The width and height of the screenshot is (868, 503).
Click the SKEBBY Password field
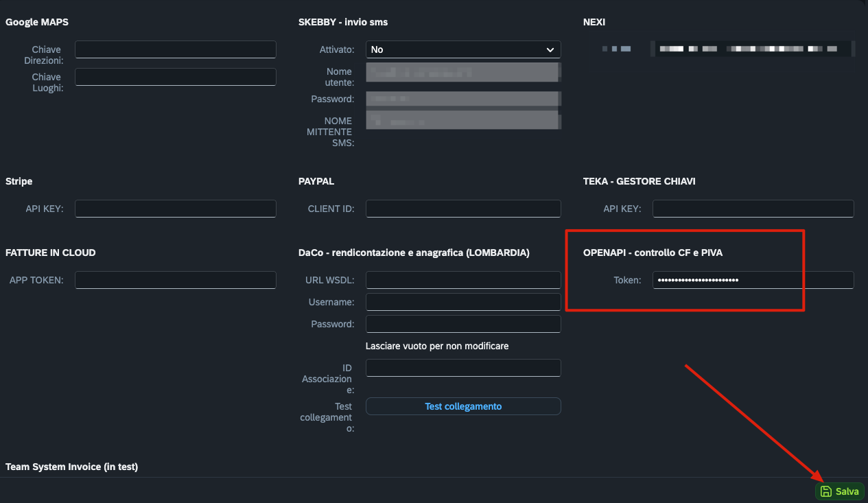pos(462,99)
